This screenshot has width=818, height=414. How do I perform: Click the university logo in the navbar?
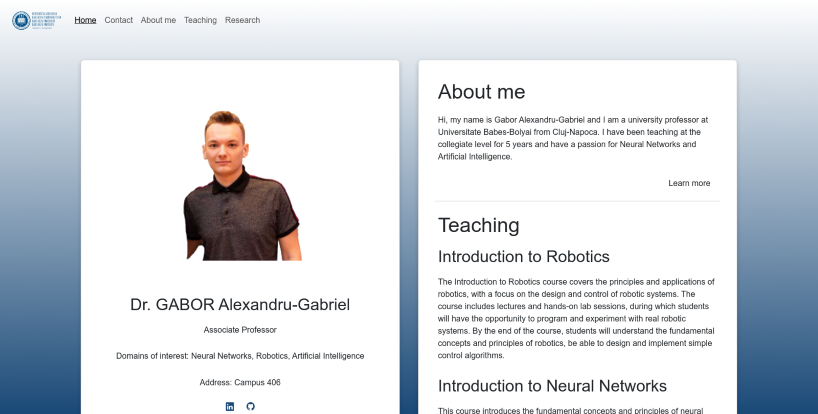[x=36, y=20]
